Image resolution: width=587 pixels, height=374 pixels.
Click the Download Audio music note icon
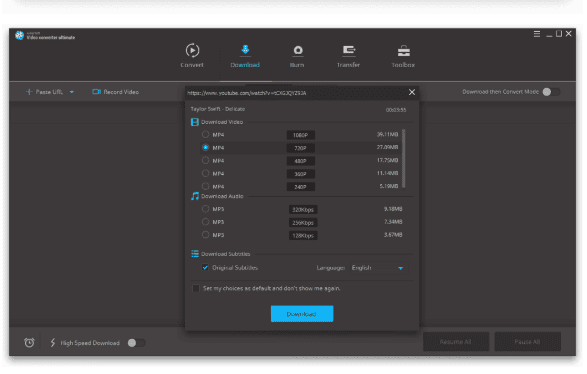pyautogui.click(x=195, y=196)
